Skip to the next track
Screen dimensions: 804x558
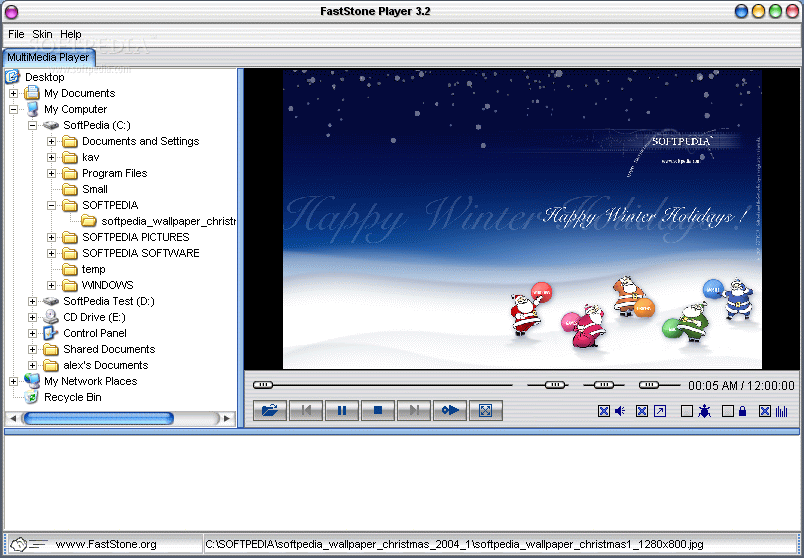pyautogui.click(x=414, y=410)
